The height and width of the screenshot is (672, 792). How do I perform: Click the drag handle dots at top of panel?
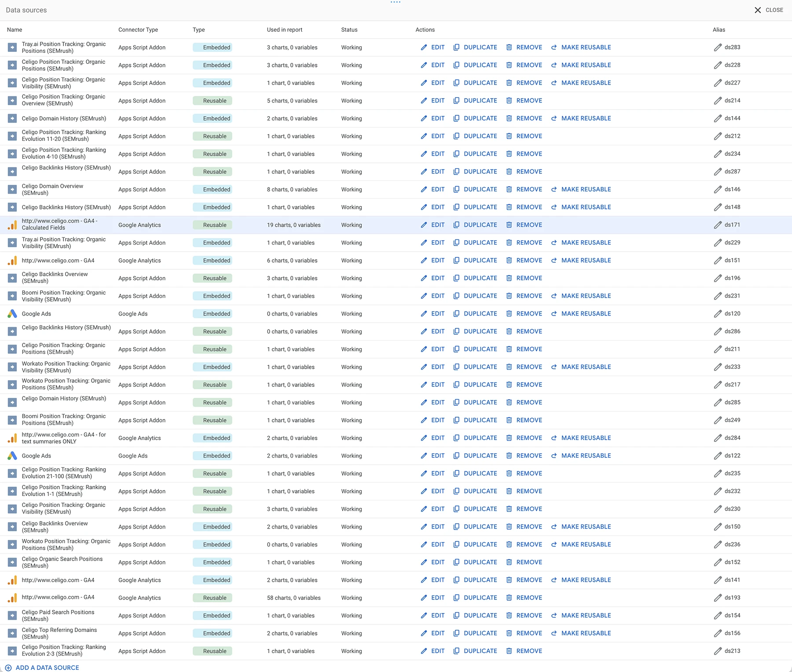click(x=396, y=2)
